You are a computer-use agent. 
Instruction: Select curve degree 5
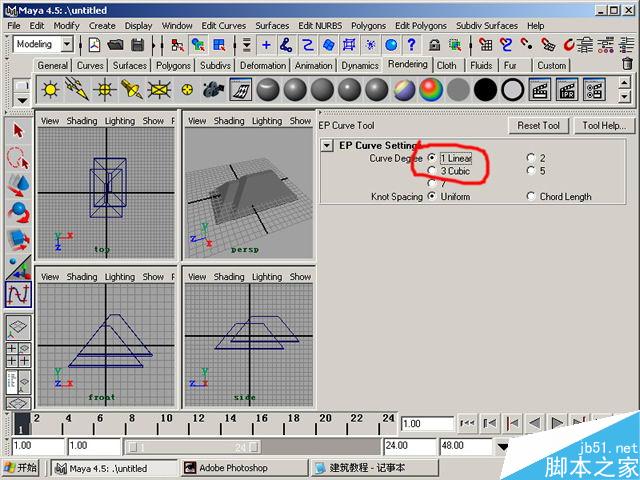[x=531, y=171]
